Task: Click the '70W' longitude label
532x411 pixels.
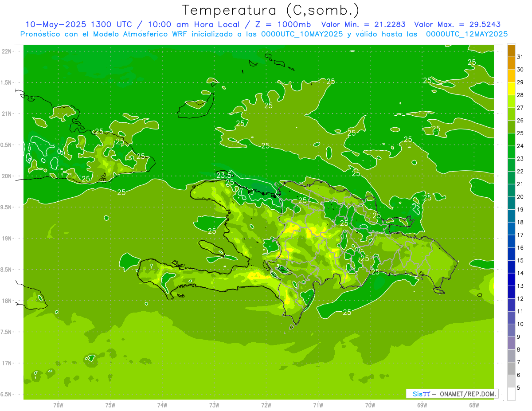Action: pyautogui.click(x=370, y=405)
